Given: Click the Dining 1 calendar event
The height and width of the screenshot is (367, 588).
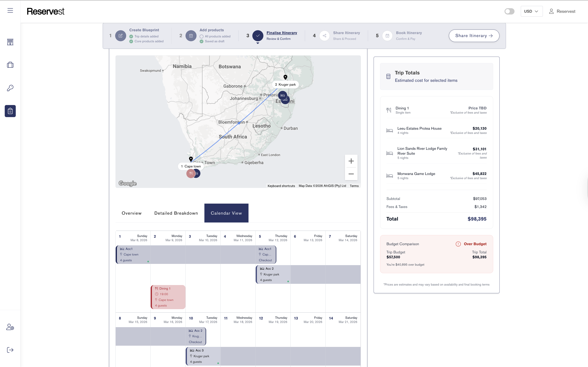Looking at the screenshot, I should point(168,297).
